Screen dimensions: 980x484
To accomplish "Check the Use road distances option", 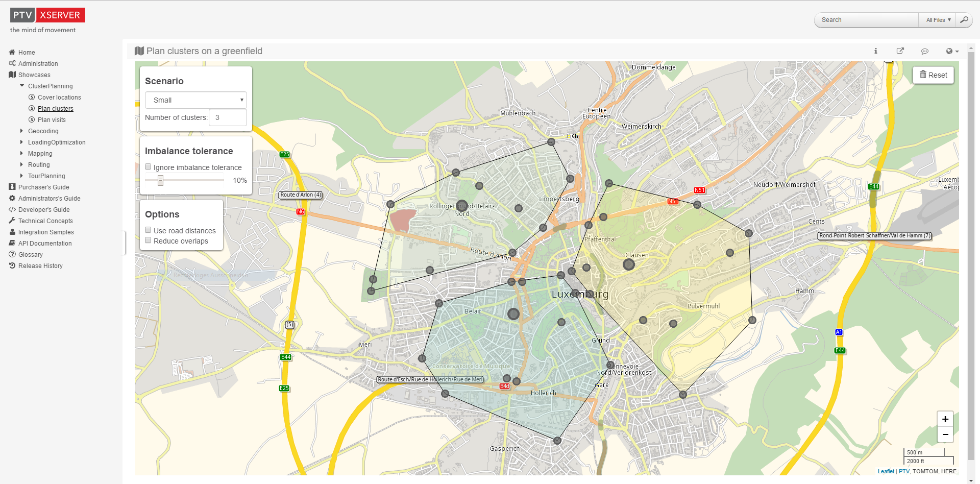I will [148, 230].
